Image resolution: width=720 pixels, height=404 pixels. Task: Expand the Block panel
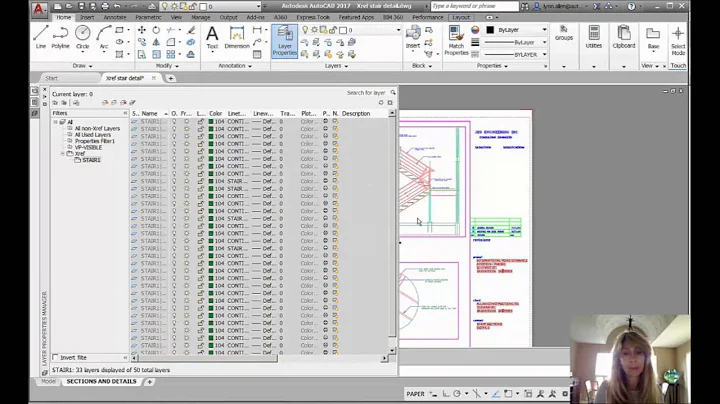(422, 66)
